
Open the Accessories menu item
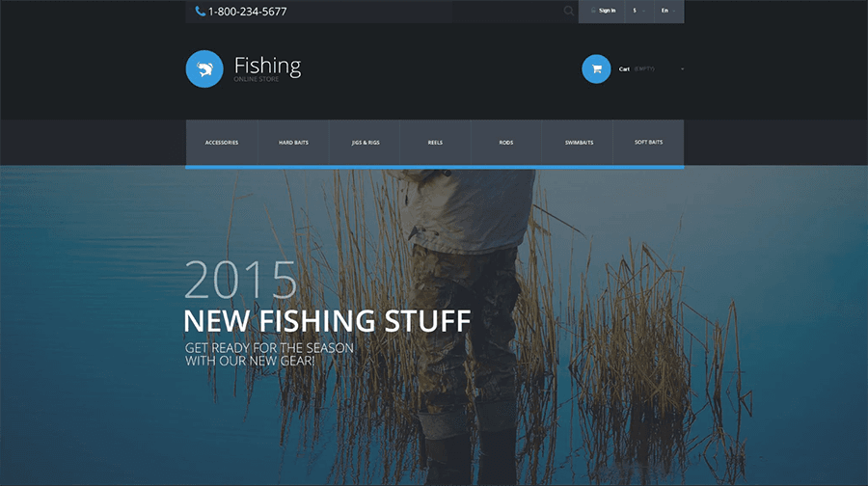pos(221,143)
